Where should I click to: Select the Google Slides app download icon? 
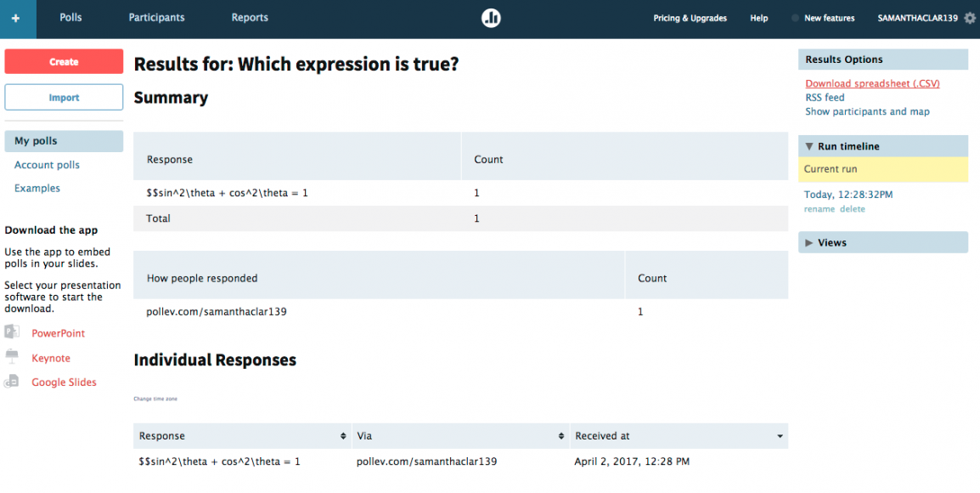coord(12,382)
